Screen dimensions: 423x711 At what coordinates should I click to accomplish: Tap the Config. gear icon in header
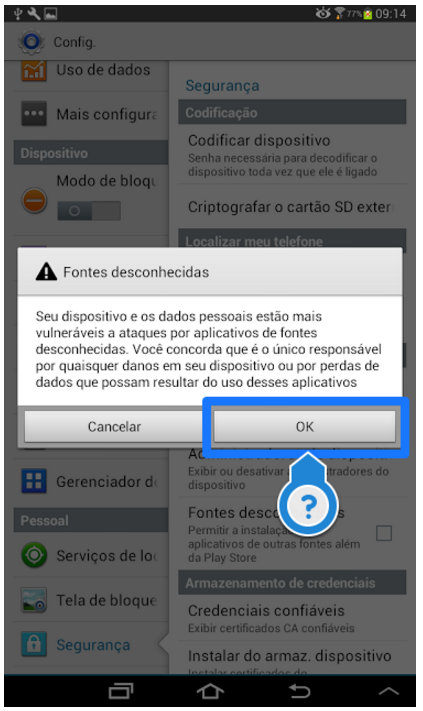pos(31,42)
